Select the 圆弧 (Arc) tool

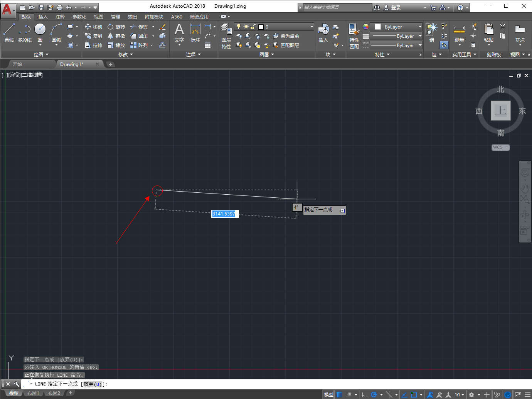click(x=56, y=32)
